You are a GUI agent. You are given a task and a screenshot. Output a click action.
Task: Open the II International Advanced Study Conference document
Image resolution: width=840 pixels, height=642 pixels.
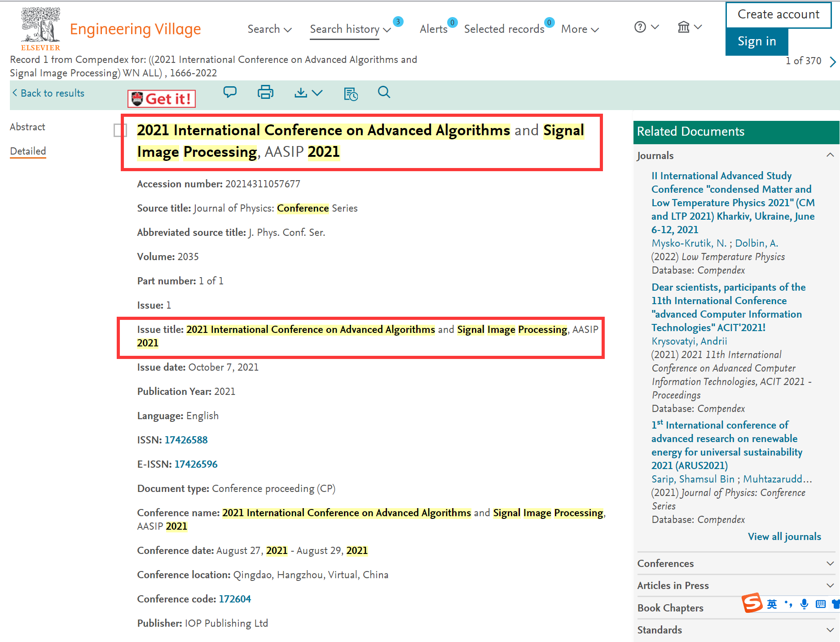[x=733, y=203]
